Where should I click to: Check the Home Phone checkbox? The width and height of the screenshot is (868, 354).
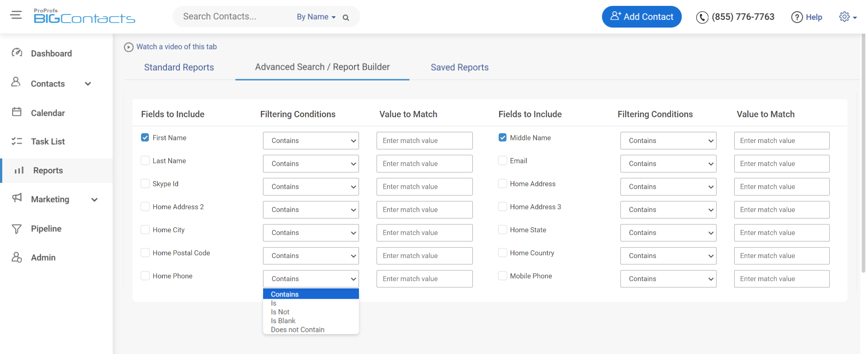(145, 276)
